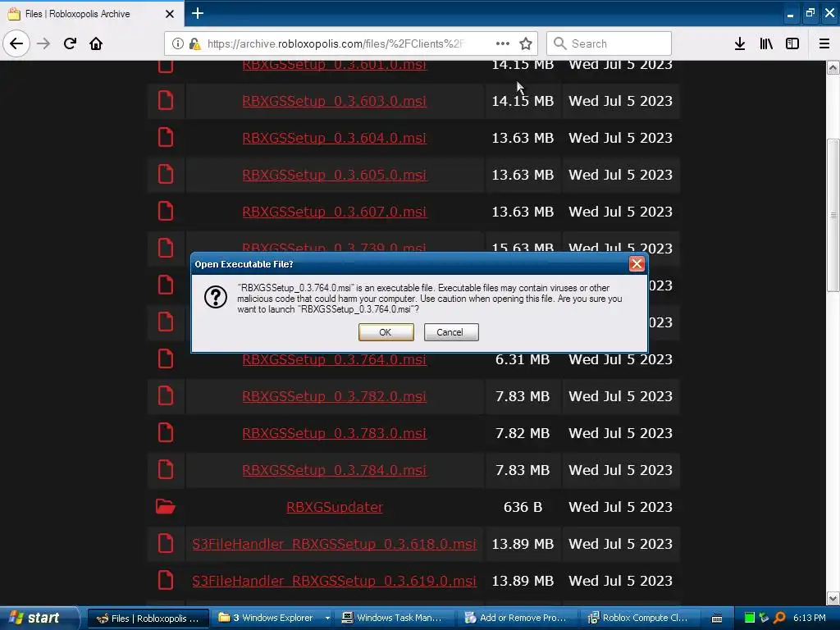Click the file icon beside S3FileHandler 0.3.618.0
840x630 pixels.
tap(166, 543)
